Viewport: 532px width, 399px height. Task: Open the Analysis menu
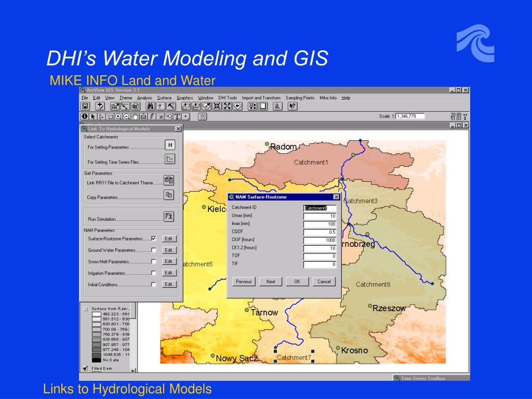144,98
